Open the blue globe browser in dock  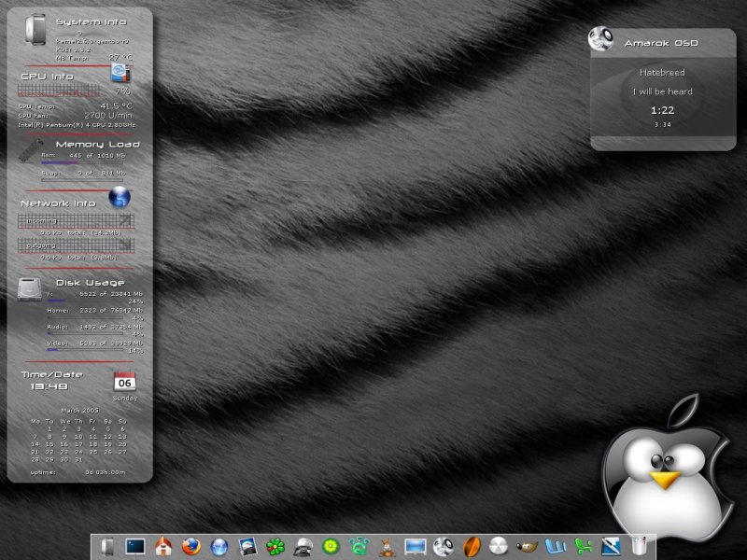pos(219,547)
